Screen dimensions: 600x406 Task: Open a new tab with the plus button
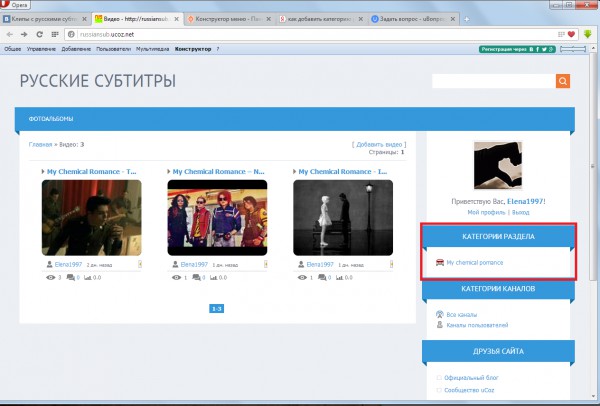(466, 19)
